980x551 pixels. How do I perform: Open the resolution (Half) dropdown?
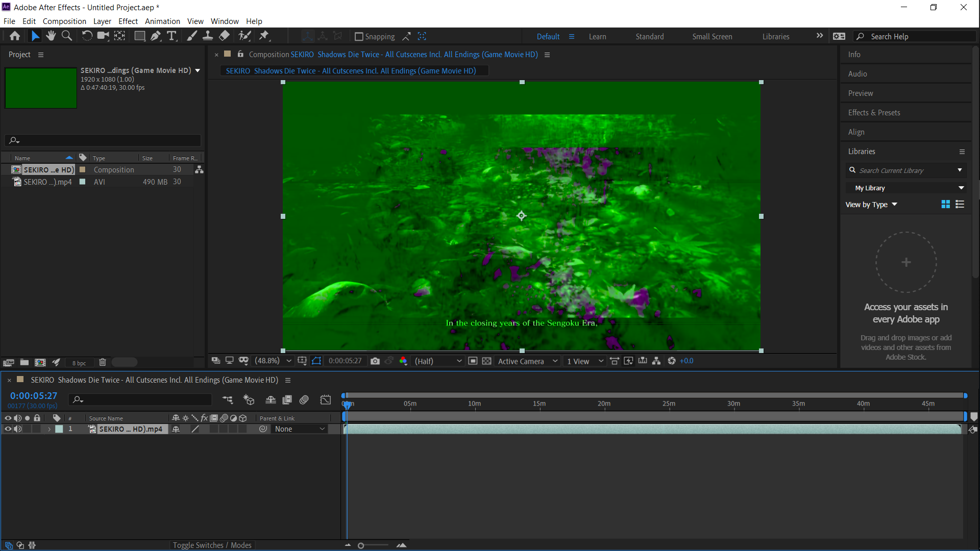(438, 361)
